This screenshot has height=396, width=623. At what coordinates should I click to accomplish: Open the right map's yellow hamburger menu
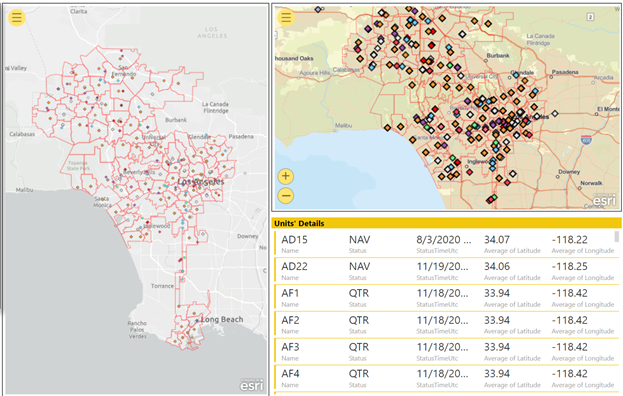(x=286, y=17)
